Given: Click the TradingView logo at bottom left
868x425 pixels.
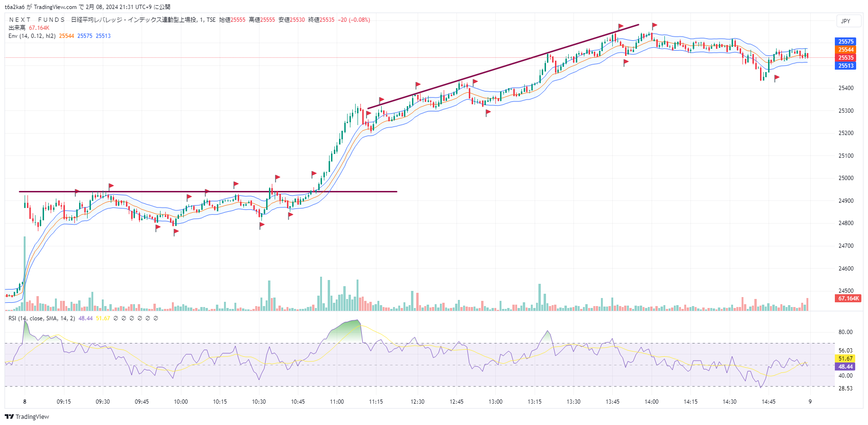Looking at the screenshot, I should click(x=27, y=416).
